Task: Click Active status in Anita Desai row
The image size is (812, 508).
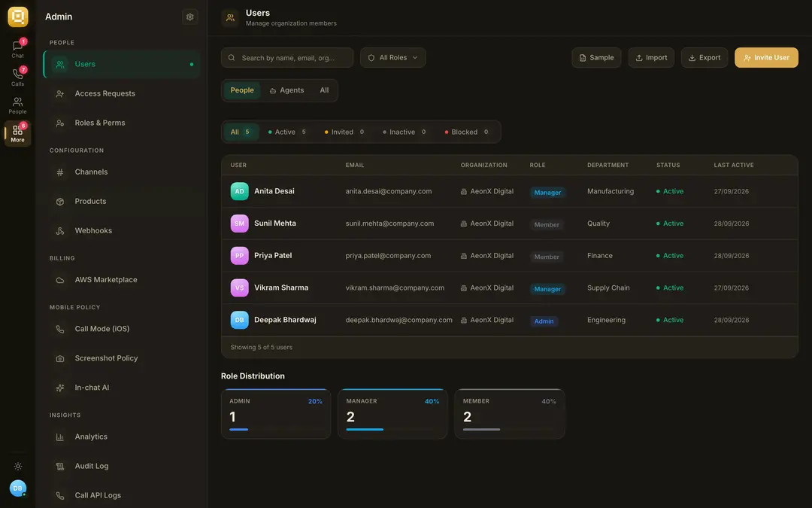Action: (670, 191)
